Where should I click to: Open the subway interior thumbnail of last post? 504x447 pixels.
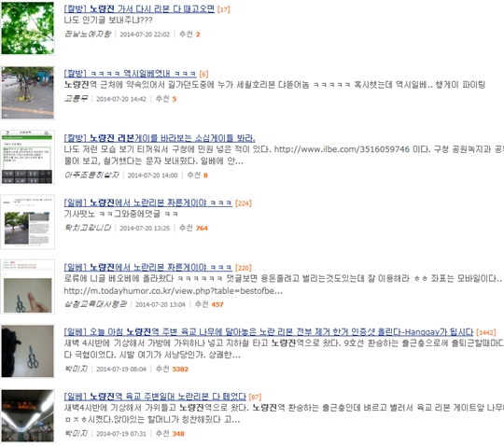coord(28,416)
